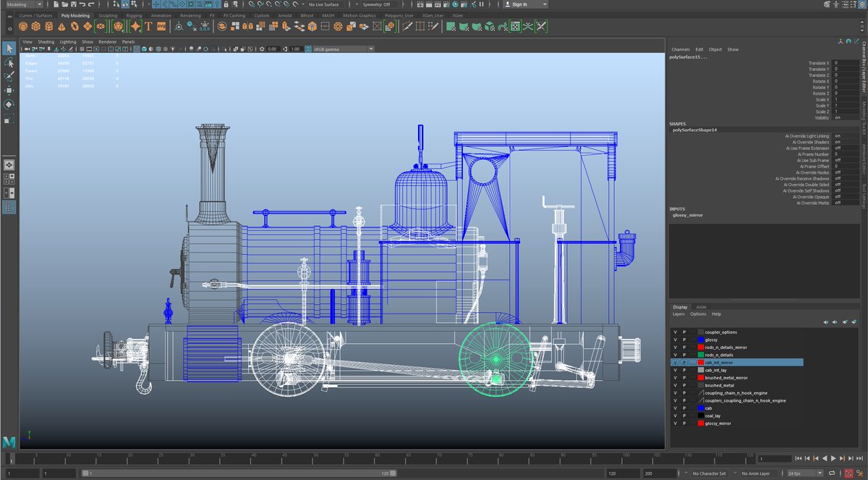
Task: Click the Visibility value field
Action: [846, 117]
